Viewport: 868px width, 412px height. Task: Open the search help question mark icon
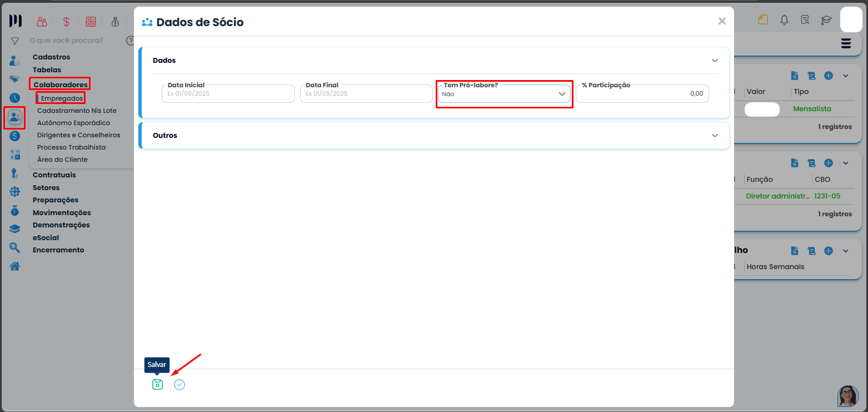(x=131, y=41)
